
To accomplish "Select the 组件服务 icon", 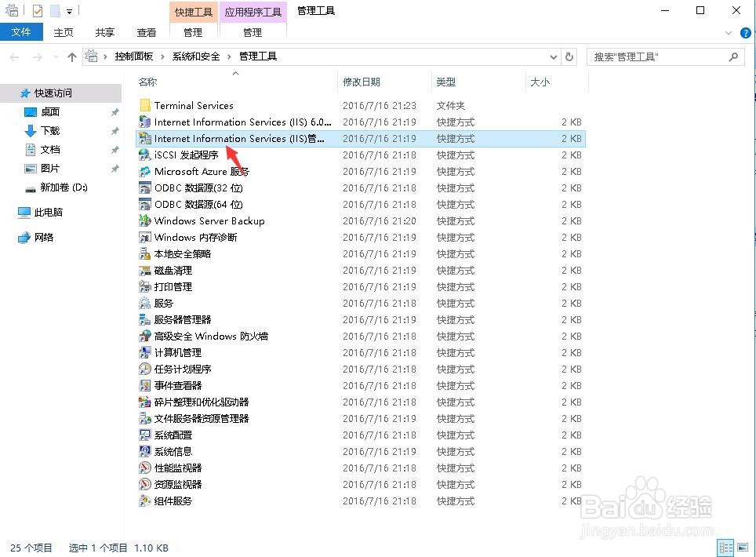I will 145,501.
